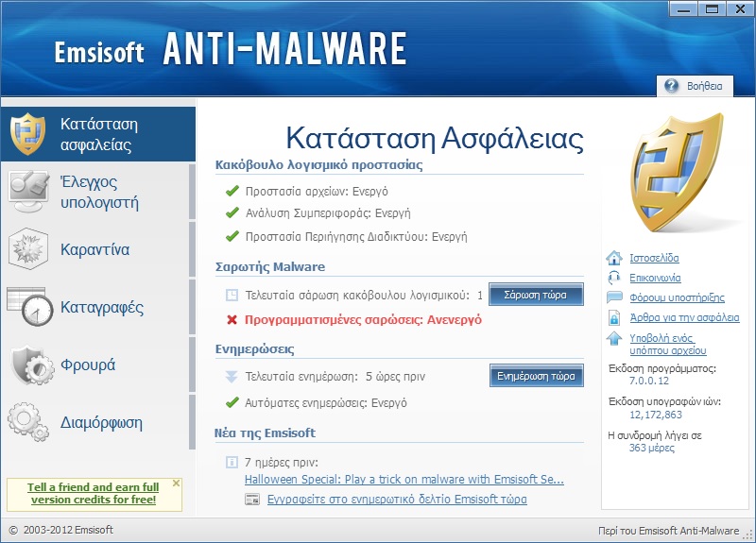Click the lock icon beside Άρθρα για την ασφάλεια
Screen dimensions: 756x543
[x=614, y=317]
